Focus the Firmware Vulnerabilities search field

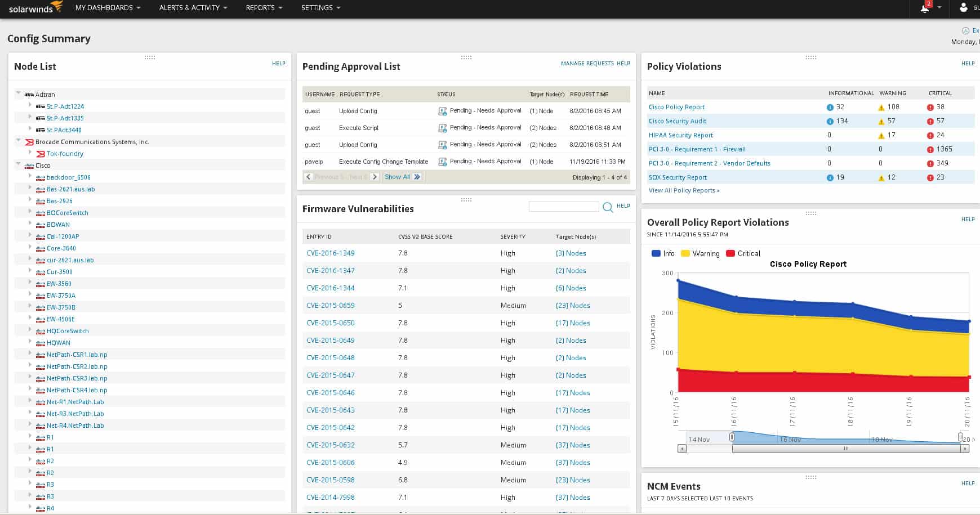(564, 207)
